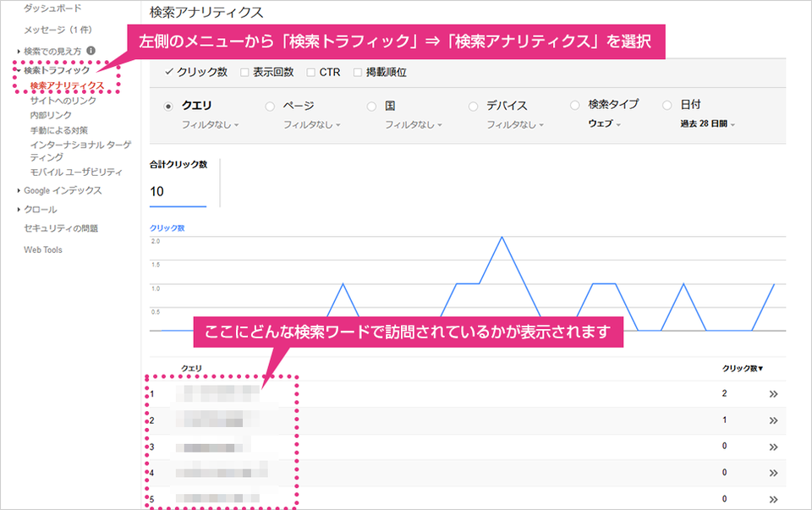Select the 国 radio button
This screenshot has width=812, height=510.
(371, 106)
